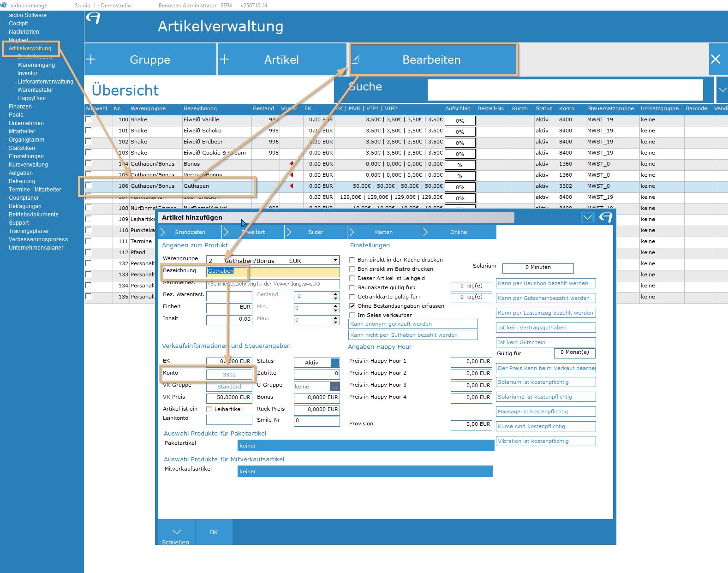The height and width of the screenshot is (573, 728).
Task: Click the ellipsis button next to U-Gruppe
Action: [335, 387]
